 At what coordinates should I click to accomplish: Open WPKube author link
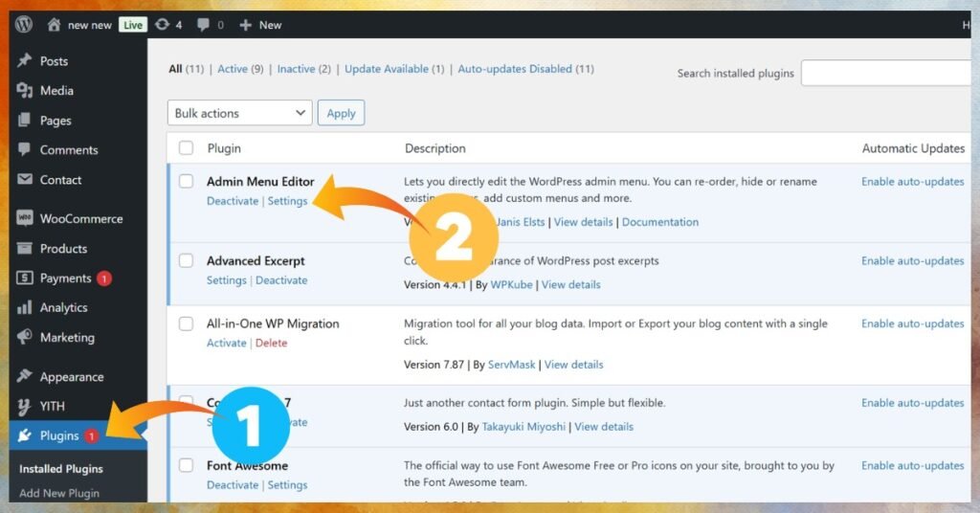(x=511, y=284)
